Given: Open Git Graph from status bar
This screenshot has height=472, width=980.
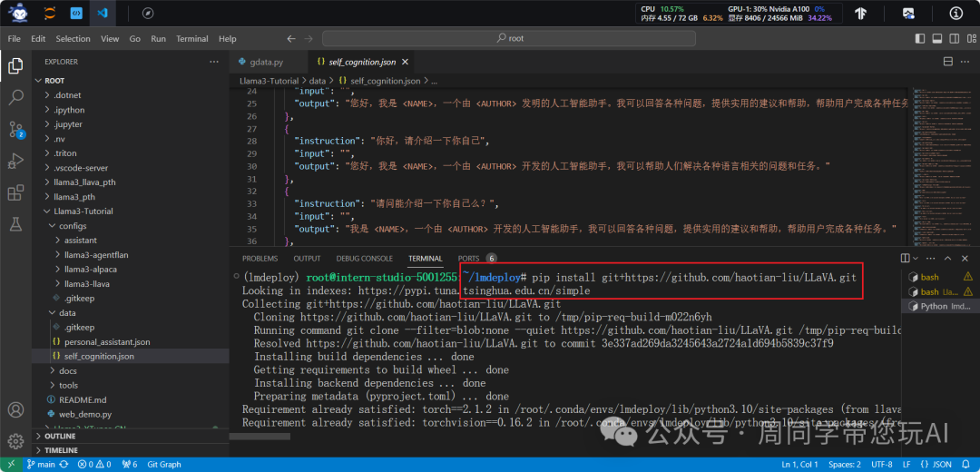Looking at the screenshot, I should (164, 465).
